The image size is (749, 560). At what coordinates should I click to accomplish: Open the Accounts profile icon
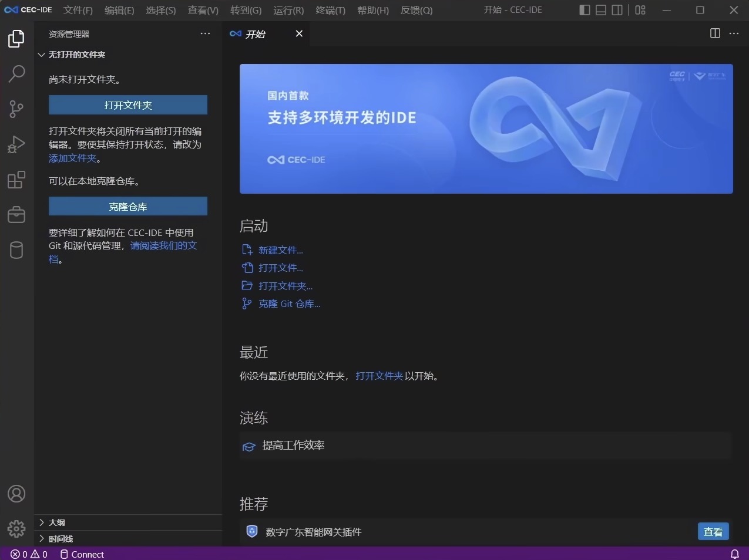tap(16, 494)
